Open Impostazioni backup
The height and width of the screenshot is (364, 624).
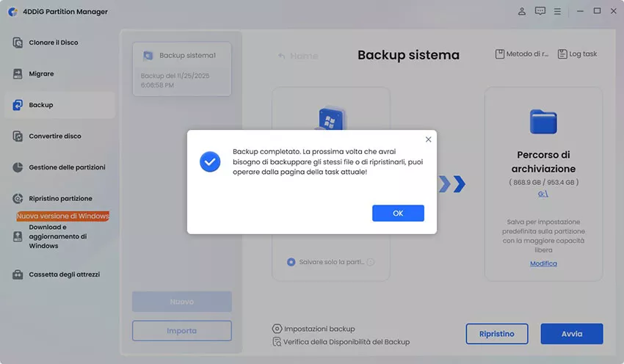(313, 329)
